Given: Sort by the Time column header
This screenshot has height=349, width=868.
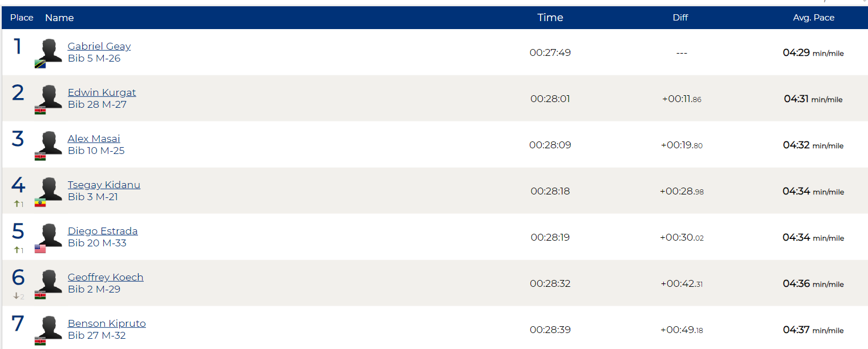Looking at the screenshot, I should (x=550, y=18).
